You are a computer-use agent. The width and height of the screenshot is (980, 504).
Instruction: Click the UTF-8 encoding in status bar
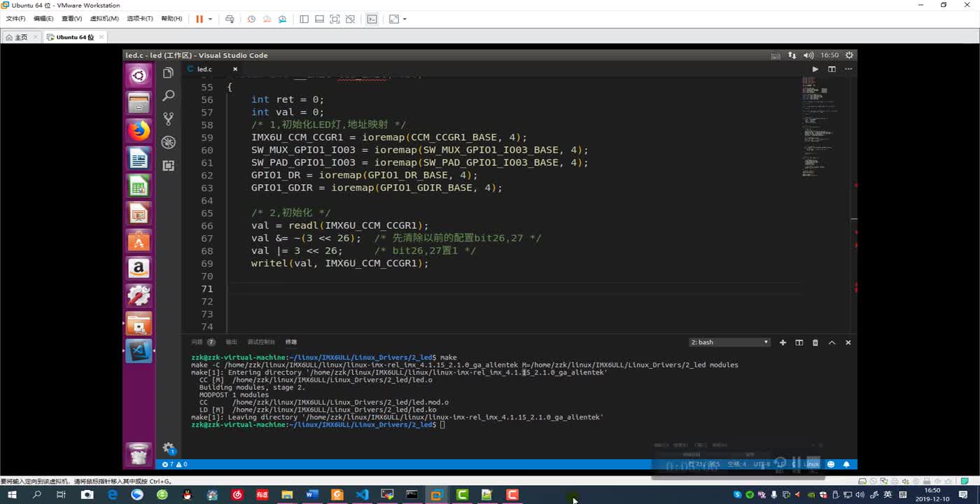[x=761, y=464]
